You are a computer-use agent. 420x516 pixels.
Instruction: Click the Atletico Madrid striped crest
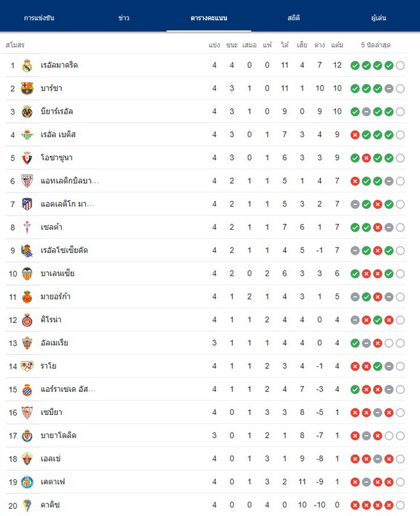point(27,204)
